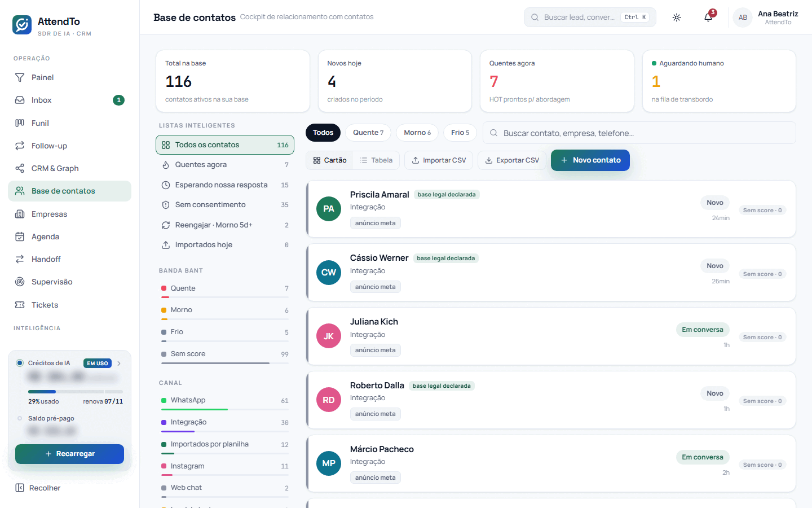Focus the global Buscar lead search box

point(590,17)
